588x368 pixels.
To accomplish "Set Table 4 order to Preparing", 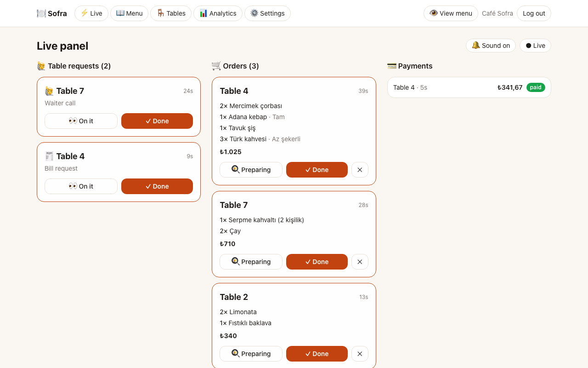I will point(251,170).
